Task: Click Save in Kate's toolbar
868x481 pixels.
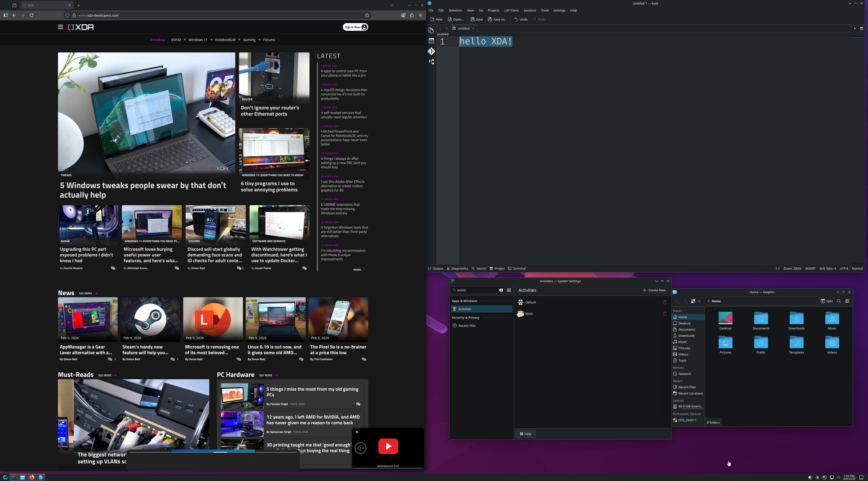Action: pyautogui.click(x=477, y=19)
